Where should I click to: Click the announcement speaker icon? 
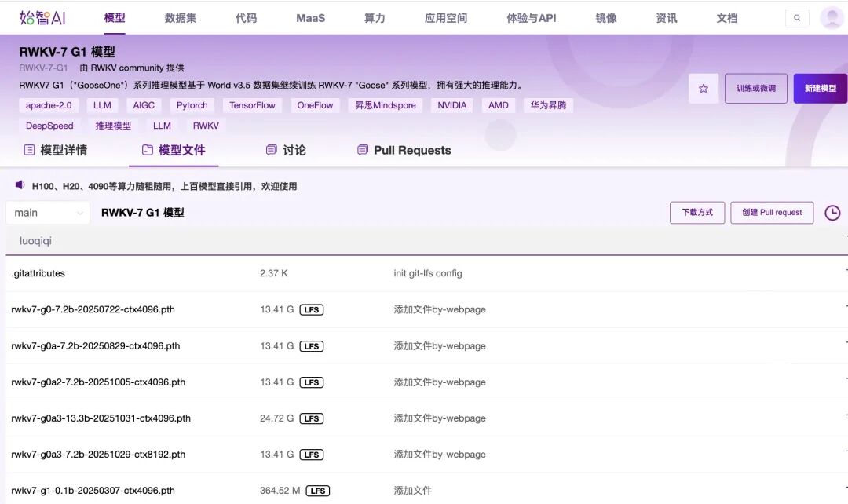click(x=20, y=185)
